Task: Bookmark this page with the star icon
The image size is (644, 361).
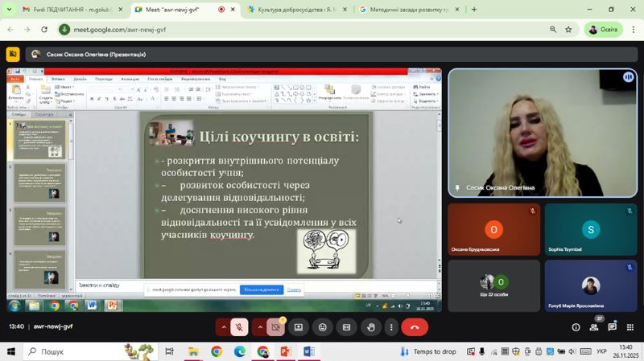Action: [568, 29]
